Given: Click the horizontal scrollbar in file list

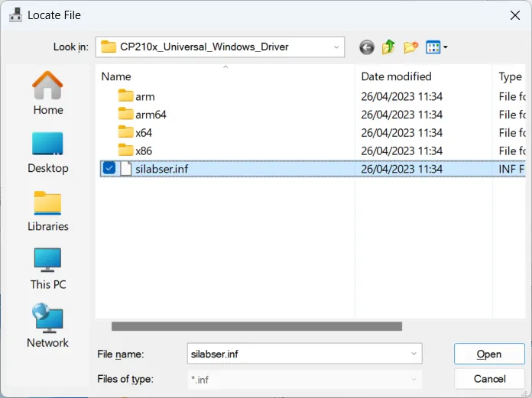Looking at the screenshot, I should point(257,326).
